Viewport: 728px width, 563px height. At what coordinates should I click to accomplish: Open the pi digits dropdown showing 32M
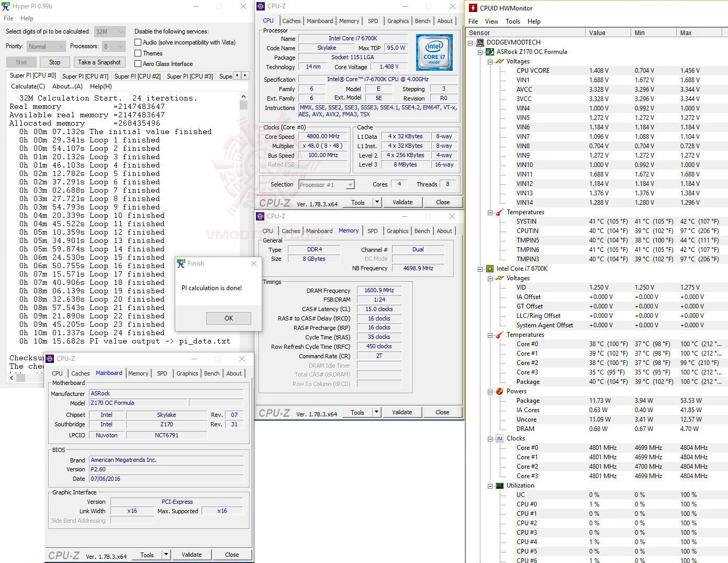pos(109,32)
